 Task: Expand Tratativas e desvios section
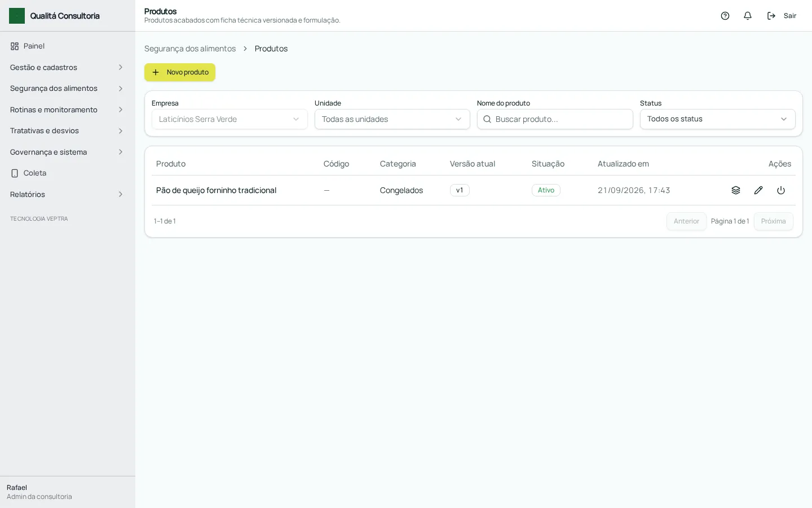68,131
